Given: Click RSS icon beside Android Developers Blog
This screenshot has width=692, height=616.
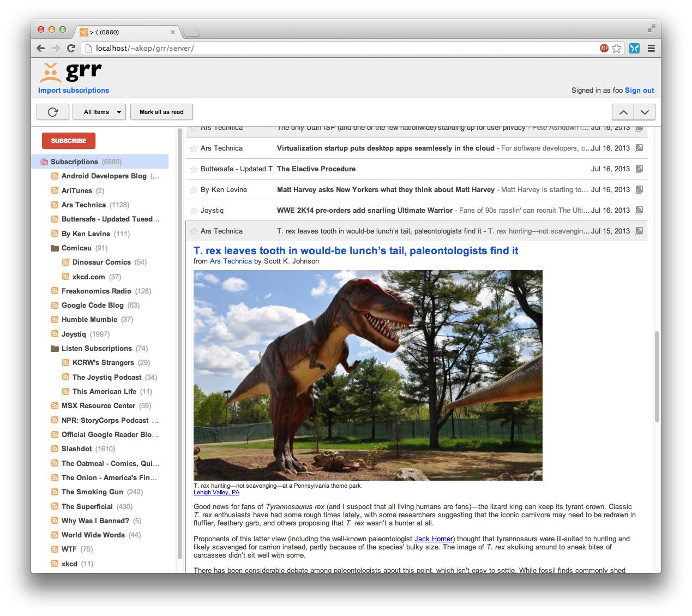Looking at the screenshot, I should [x=55, y=176].
